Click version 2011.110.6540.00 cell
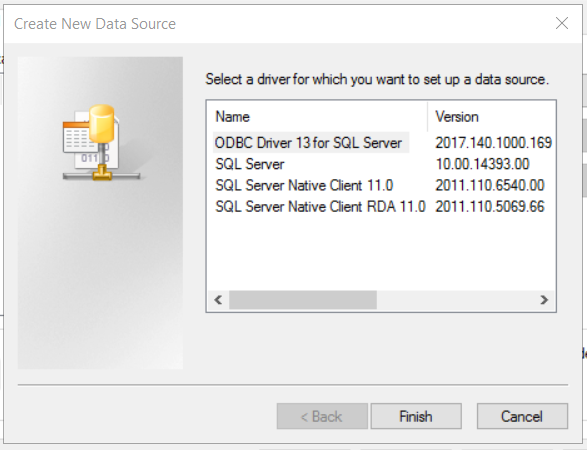This screenshot has height=450, width=587. (490, 185)
